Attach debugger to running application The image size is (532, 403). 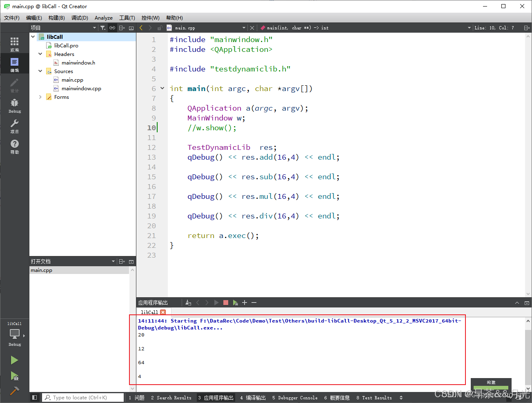pos(235,303)
